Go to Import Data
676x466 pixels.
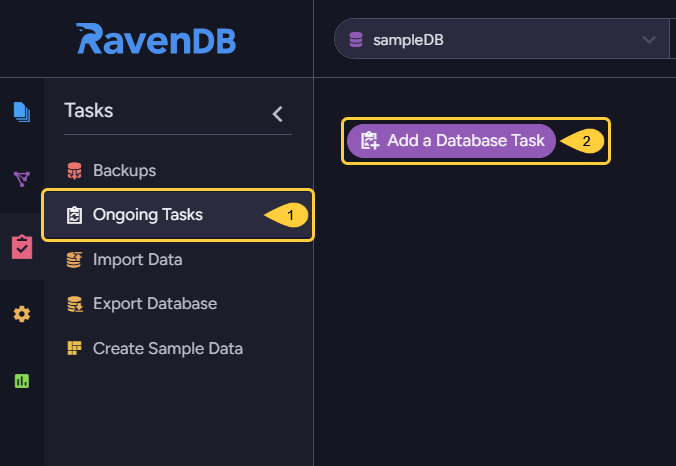tap(178, 260)
